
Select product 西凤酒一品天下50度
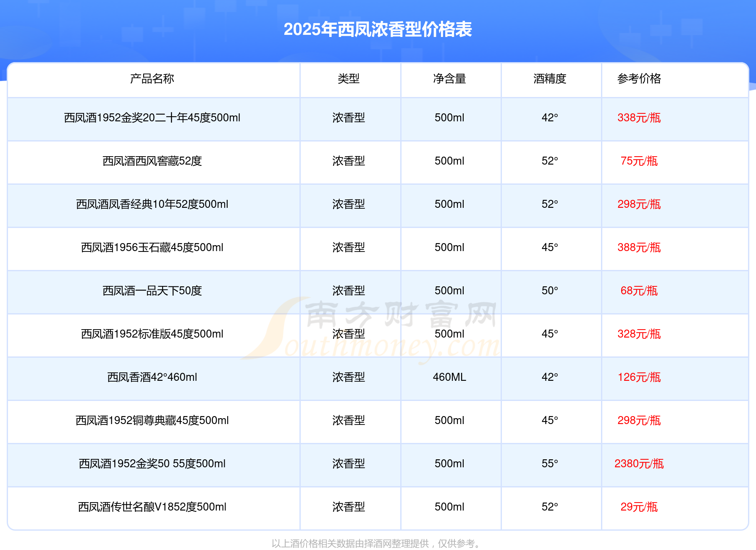click(x=152, y=291)
